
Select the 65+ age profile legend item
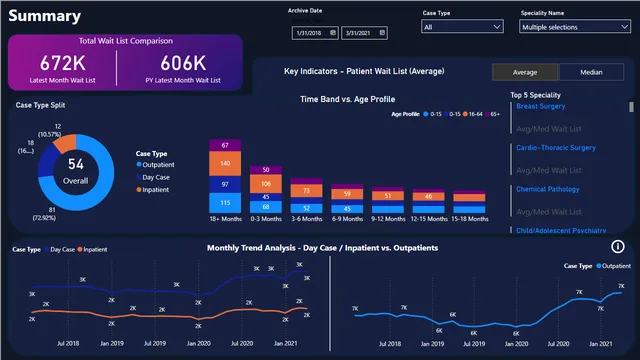coord(493,114)
